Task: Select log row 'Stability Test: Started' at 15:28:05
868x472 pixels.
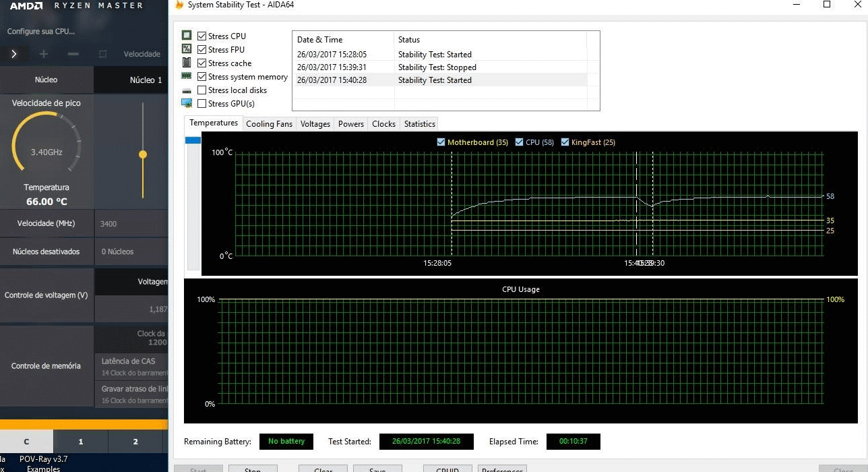Action: point(440,54)
